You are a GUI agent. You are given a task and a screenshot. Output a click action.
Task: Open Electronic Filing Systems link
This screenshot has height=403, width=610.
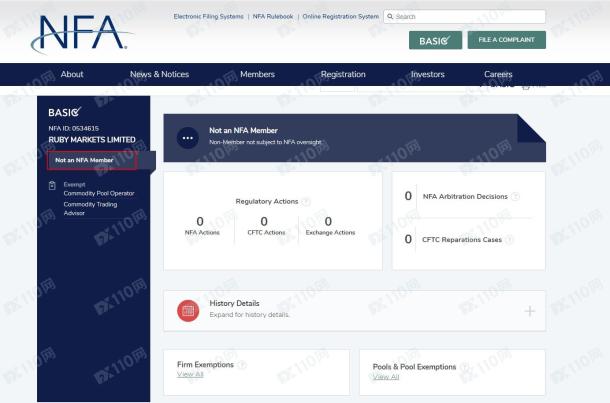209,17
